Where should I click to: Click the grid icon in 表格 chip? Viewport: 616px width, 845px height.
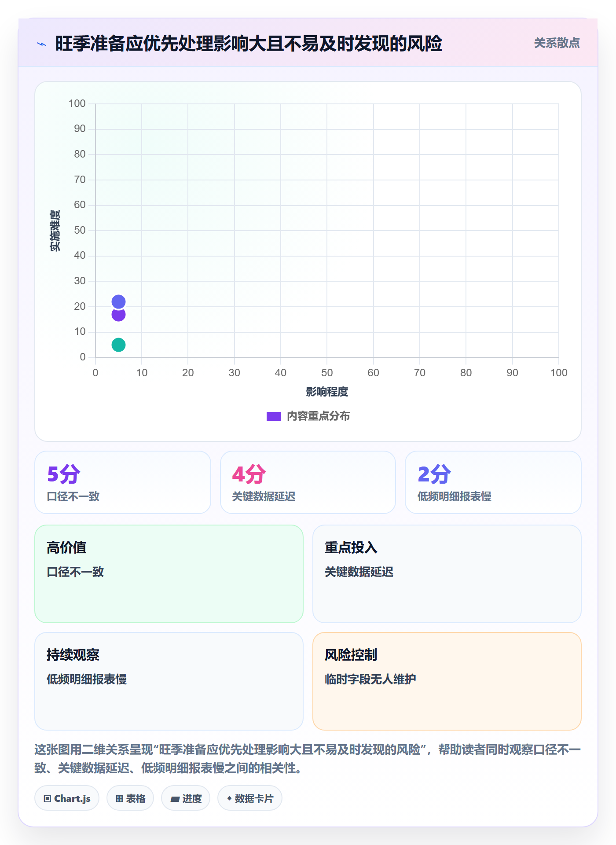pos(119,799)
